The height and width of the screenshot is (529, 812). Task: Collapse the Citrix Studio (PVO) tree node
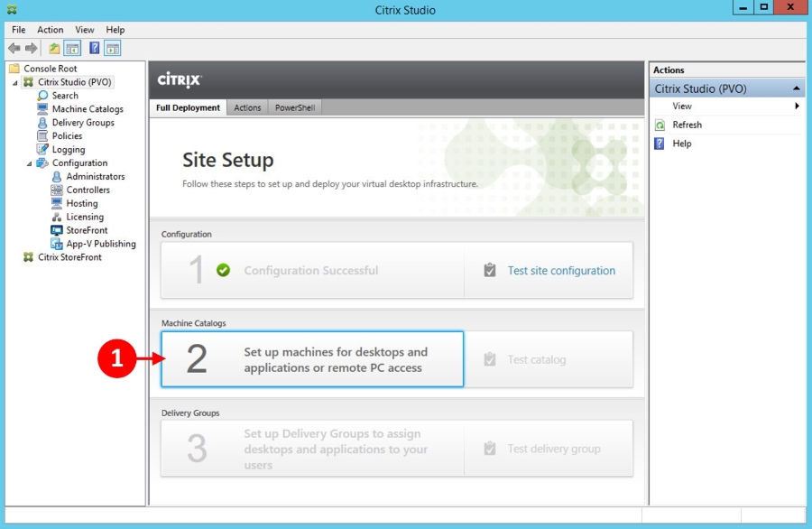coord(15,83)
